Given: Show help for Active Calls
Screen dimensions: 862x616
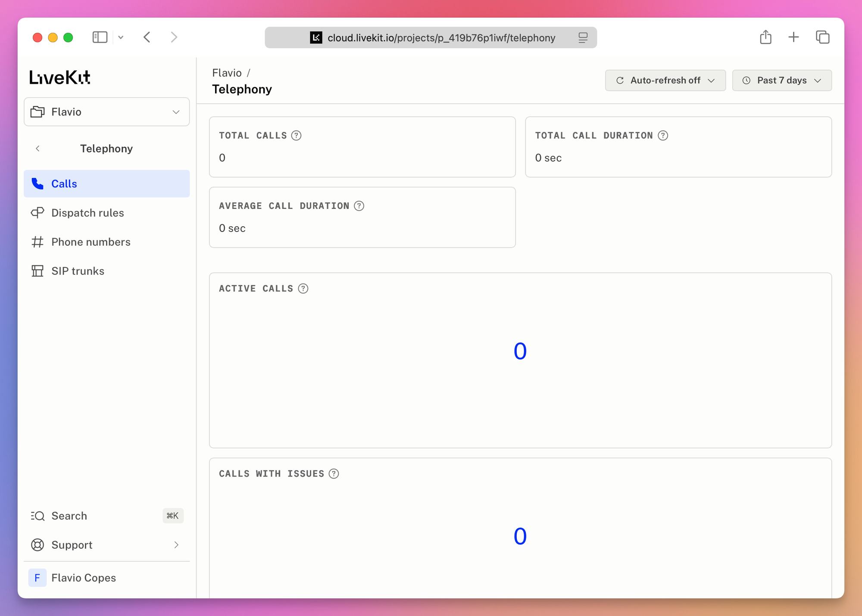Looking at the screenshot, I should (303, 289).
